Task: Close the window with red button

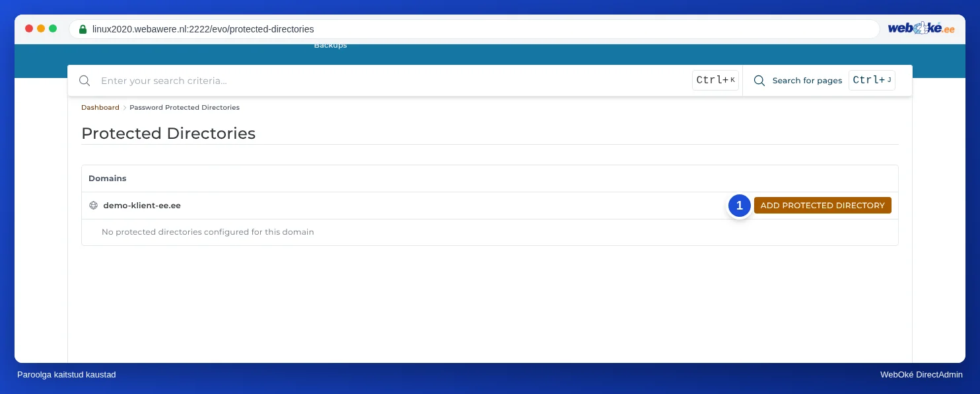Action: 29,28
